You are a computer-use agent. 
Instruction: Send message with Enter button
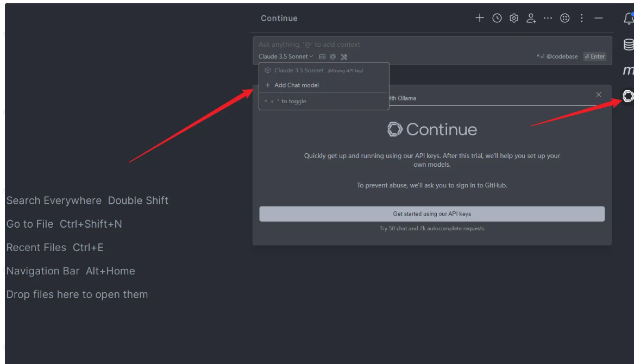pyautogui.click(x=595, y=57)
